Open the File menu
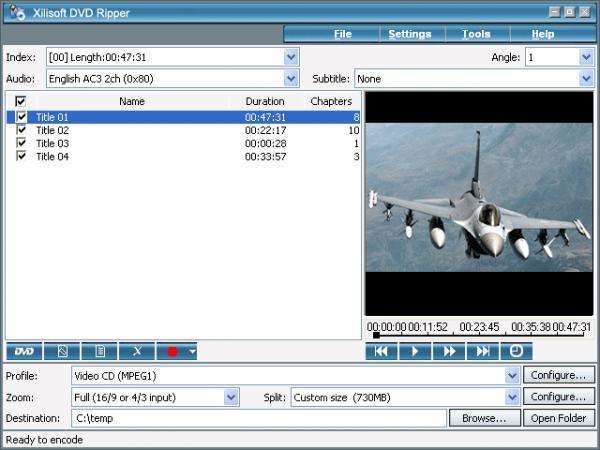This screenshot has height=450, width=600. point(342,34)
